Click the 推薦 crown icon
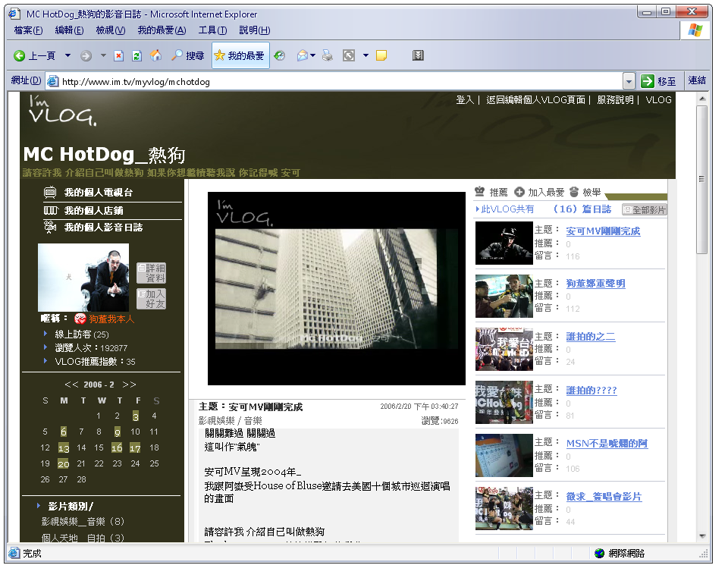The width and height of the screenshot is (728, 584). pos(480,192)
